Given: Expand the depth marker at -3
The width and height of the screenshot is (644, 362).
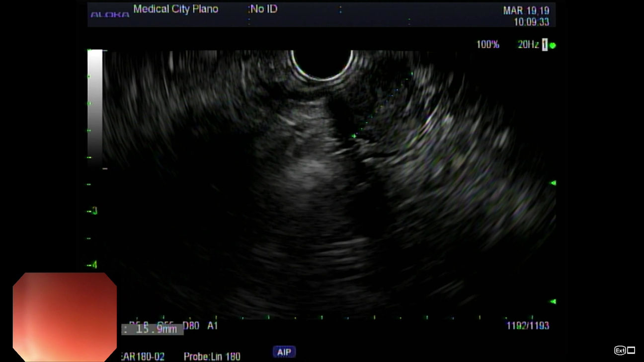Looking at the screenshot, I should pos(91,211).
